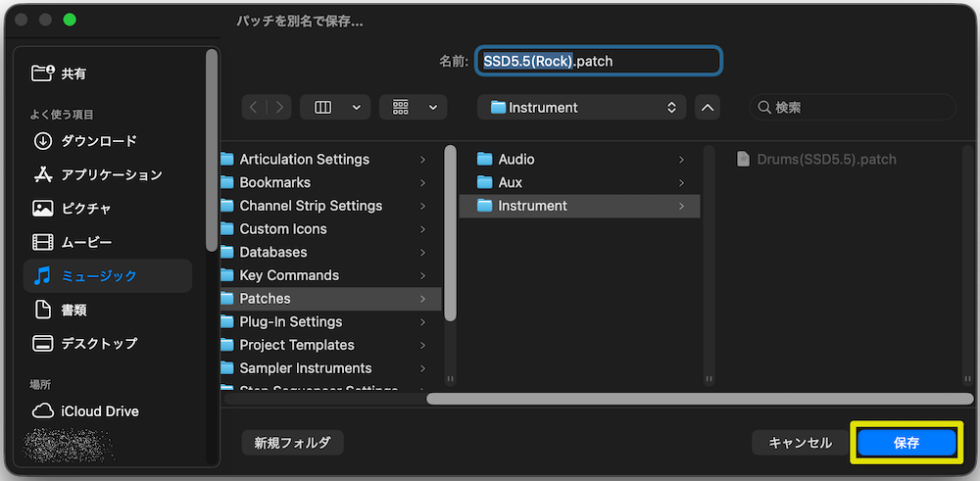This screenshot has width=980, height=481.
Task: Click the Drums(SSD5.5).patch file icon
Action: pyautogui.click(x=743, y=160)
